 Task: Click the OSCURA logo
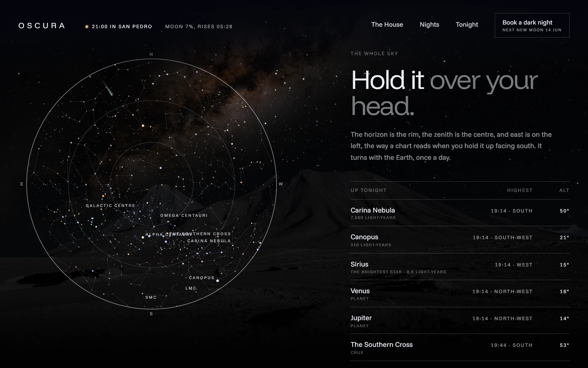pyautogui.click(x=42, y=26)
